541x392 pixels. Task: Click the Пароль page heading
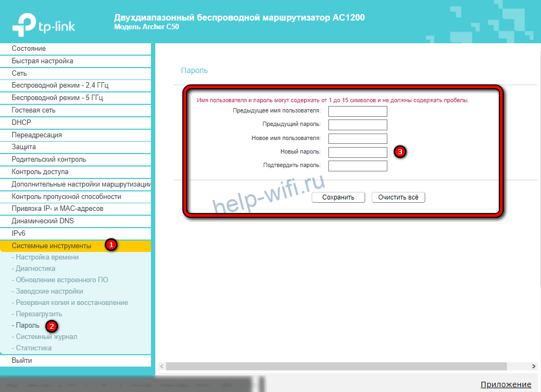click(x=194, y=71)
